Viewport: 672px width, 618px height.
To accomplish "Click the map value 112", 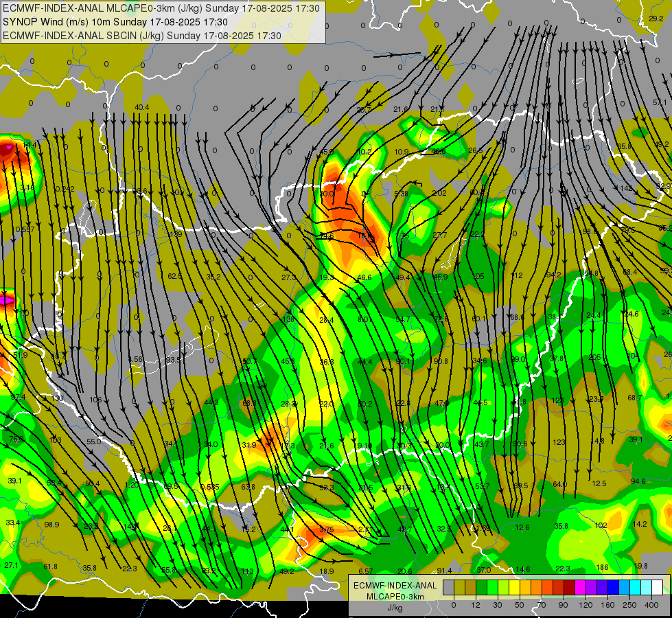I will coord(518,275).
